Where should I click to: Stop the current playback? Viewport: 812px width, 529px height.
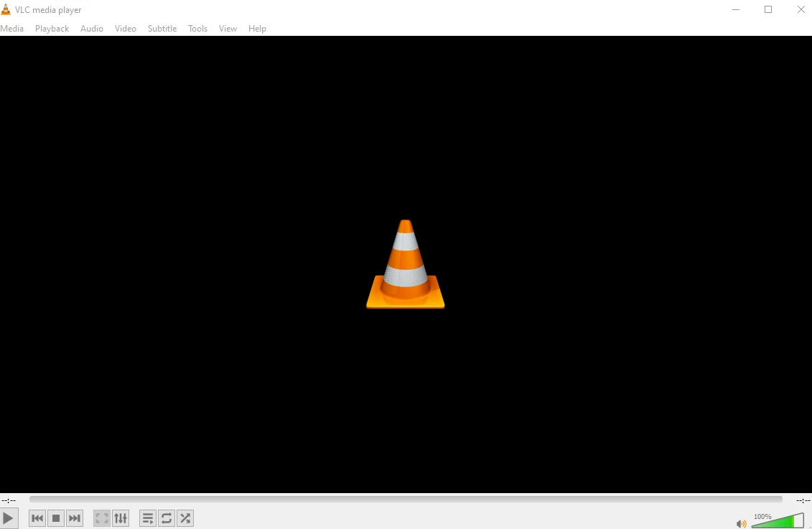(x=55, y=518)
